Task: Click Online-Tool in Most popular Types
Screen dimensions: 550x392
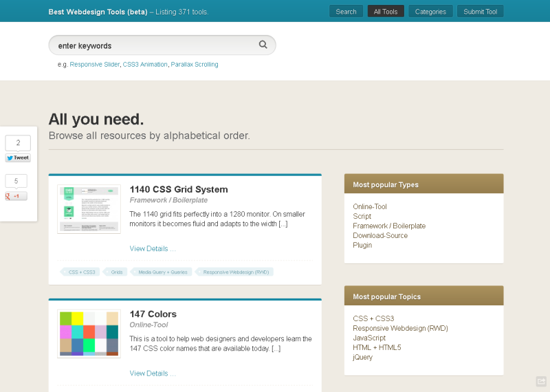Action: point(370,207)
